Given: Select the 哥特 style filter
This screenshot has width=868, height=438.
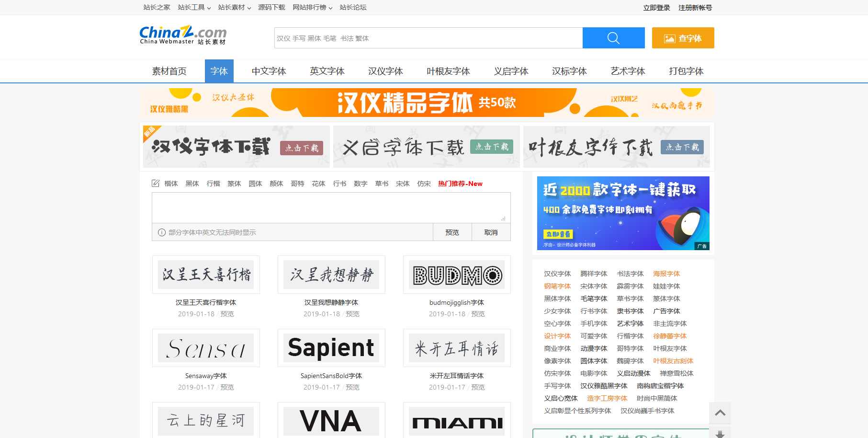Looking at the screenshot, I should point(297,184).
